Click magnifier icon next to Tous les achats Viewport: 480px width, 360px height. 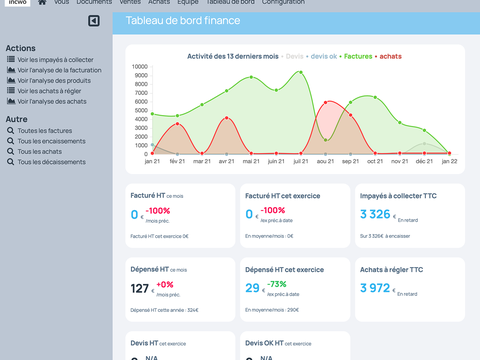tap(11, 151)
